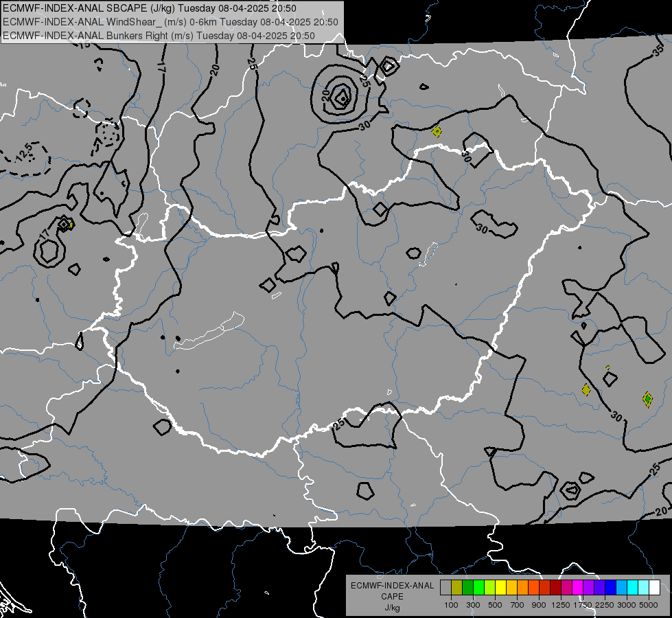Click the SBCAPE title line at top
This screenshot has height=618, width=672.
coord(150,8)
